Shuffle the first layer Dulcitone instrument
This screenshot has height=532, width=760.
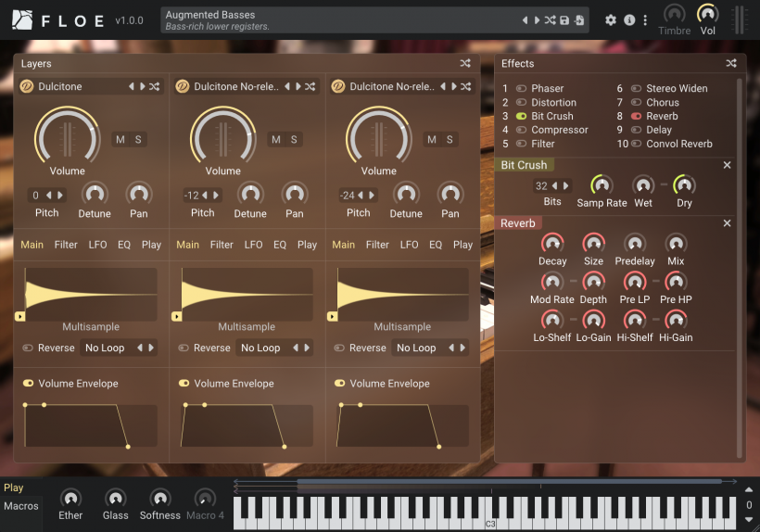(154, 87)
